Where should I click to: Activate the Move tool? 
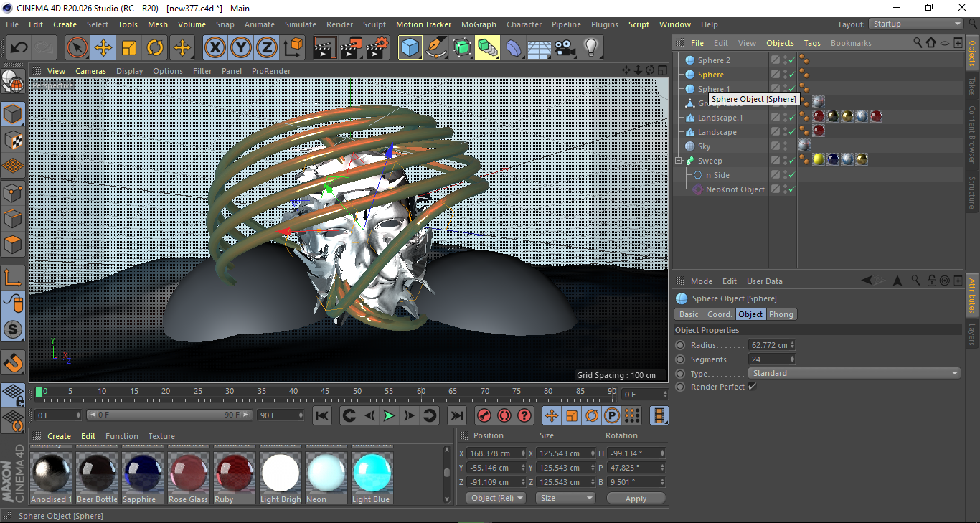pyautogui.click(x=103, y=48)
